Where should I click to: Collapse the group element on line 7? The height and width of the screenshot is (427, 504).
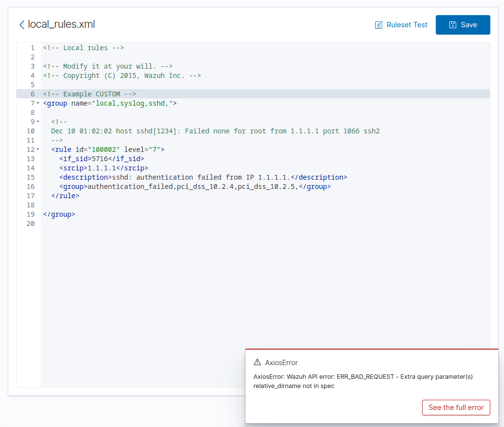[x=37, y=103]
